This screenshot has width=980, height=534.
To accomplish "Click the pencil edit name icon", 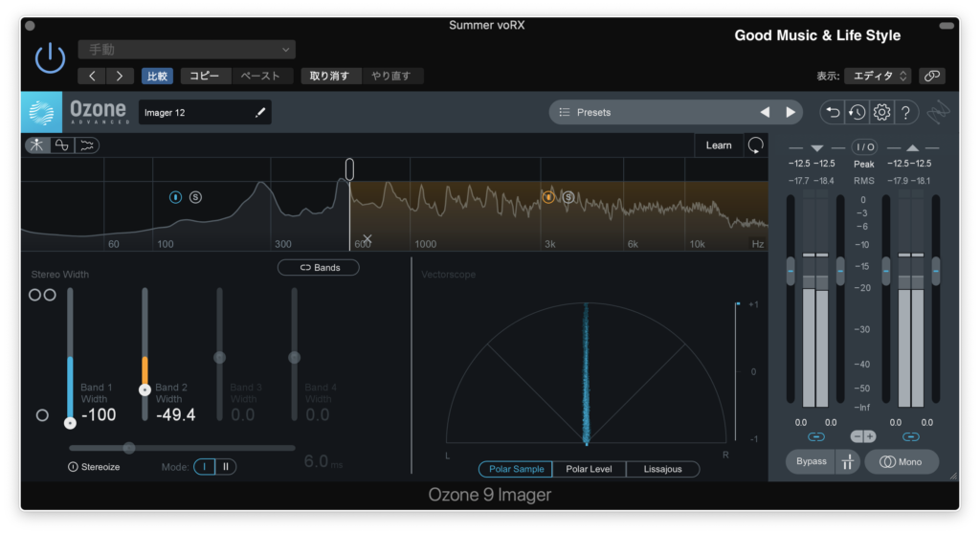I will pos(260,113).
